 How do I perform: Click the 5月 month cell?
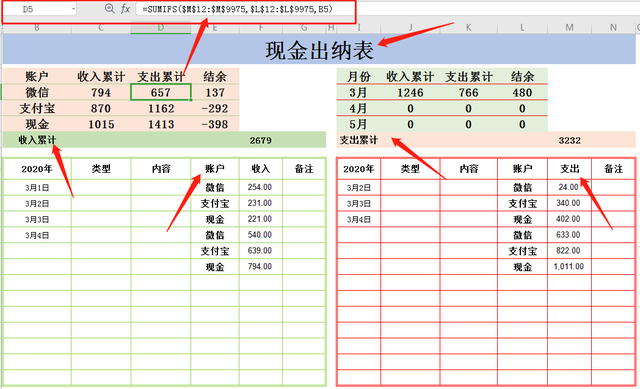tap(359, 124)
